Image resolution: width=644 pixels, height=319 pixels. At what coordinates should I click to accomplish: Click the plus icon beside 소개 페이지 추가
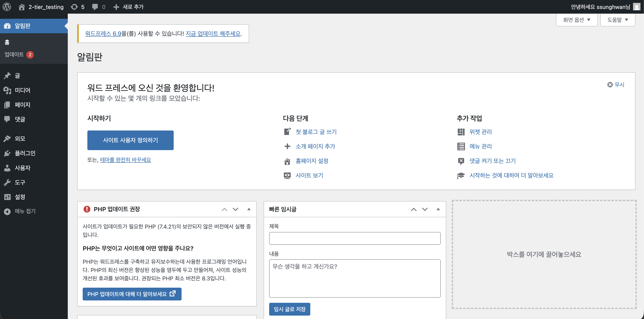[287, 146]
